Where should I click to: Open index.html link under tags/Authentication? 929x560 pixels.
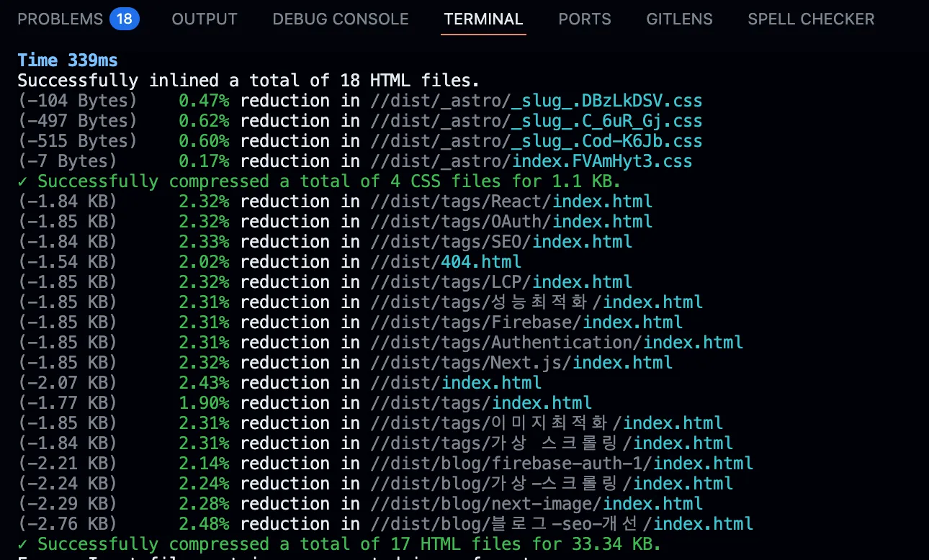pyautogui.click(x=693, y=343)
